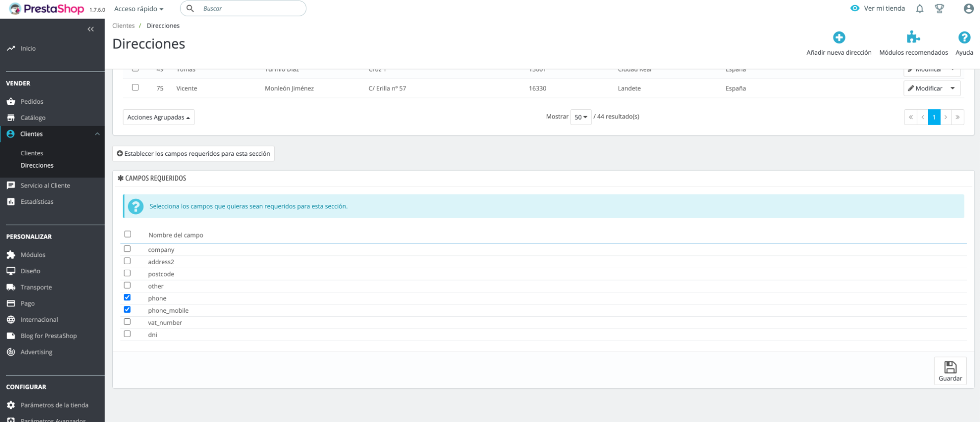980x422 pixels.
Task: Collapse the Clientes menu chevron
Action: click(97, 134)
